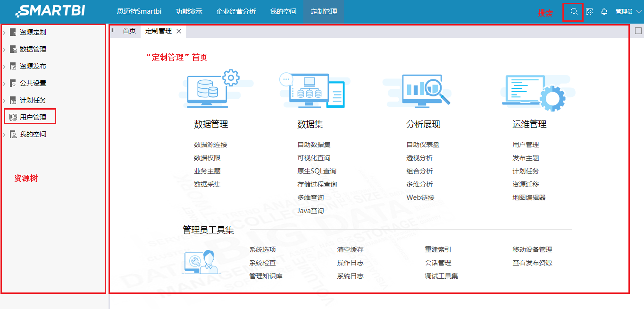Click the 用户管理 sidebar icon
The height and width of the screenshot is (309, 644).
(13, 117)
